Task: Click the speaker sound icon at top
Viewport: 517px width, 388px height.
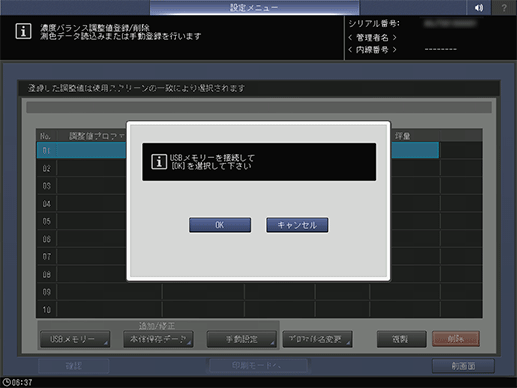Action: tap(479, 8)
